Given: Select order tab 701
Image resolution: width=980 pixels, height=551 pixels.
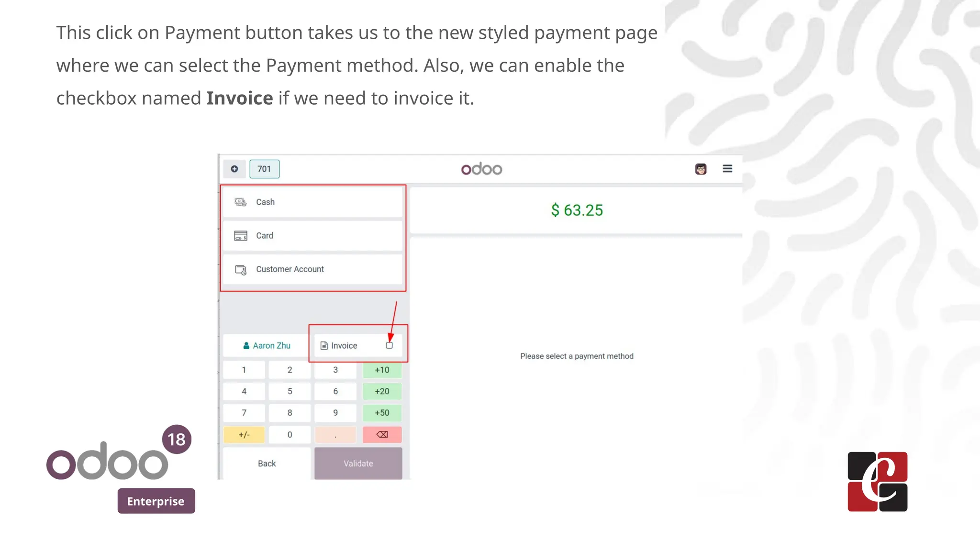Looking at the screenshot, I should click(264, 169).
